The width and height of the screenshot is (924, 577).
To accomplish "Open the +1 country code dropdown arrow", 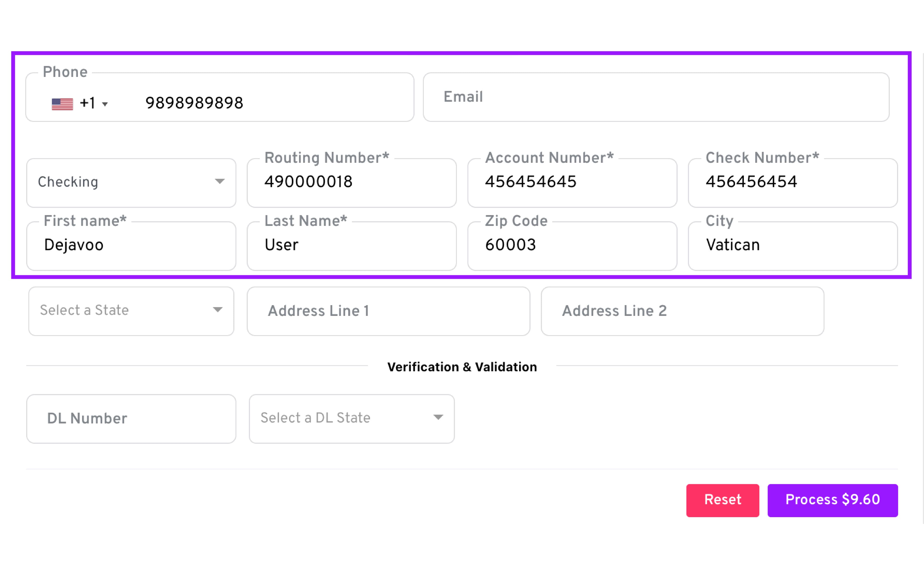I will click(105, 104).
